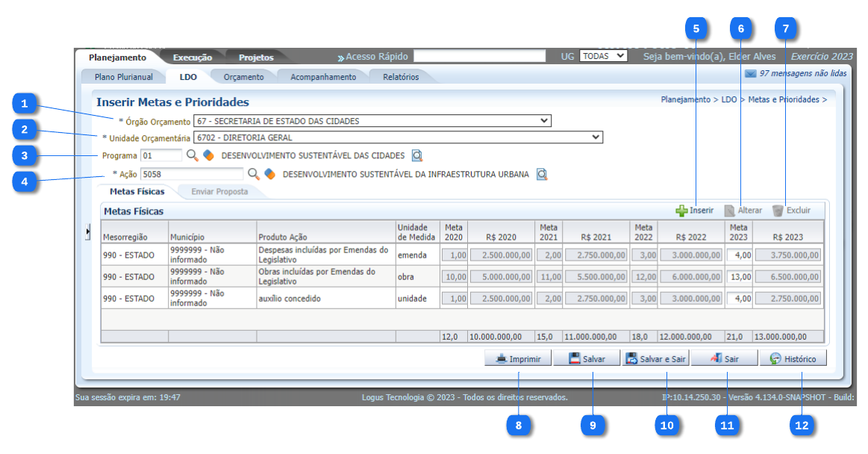Click the Excluir trash icon
The image size is (868, 454).
coord(778,211)
